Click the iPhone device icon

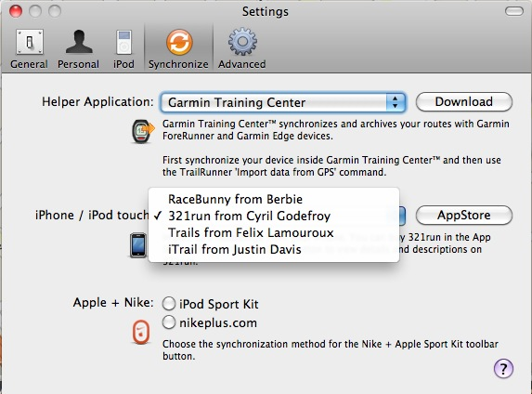tap(138, 245)
